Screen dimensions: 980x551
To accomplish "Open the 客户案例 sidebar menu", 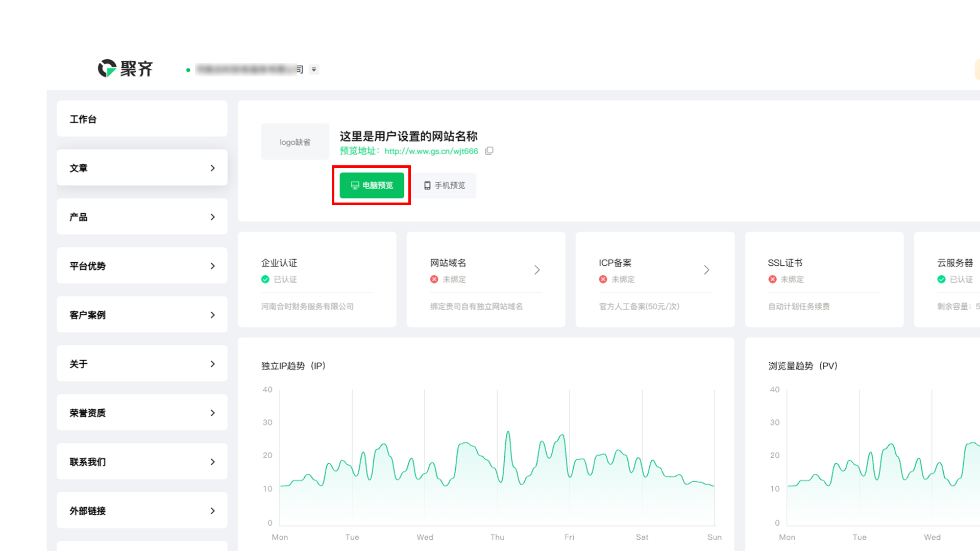I will click(142, 315).
